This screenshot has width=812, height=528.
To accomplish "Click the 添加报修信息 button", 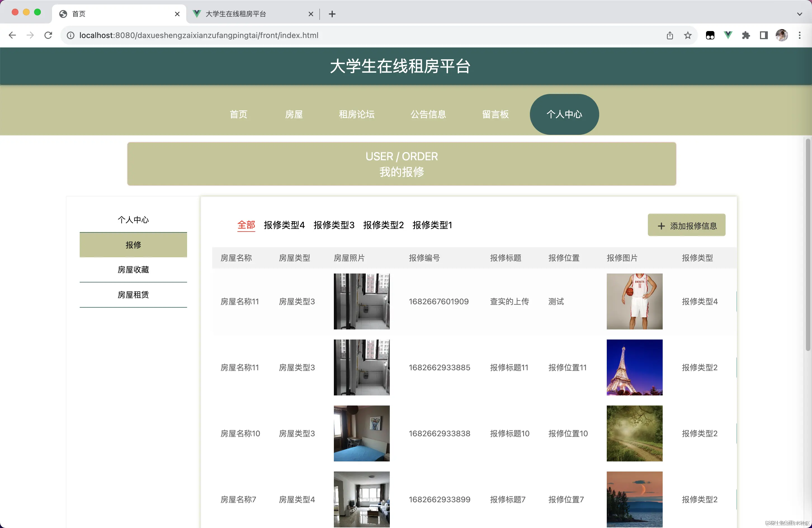I will pyautogui.click(x=686, y=225).
